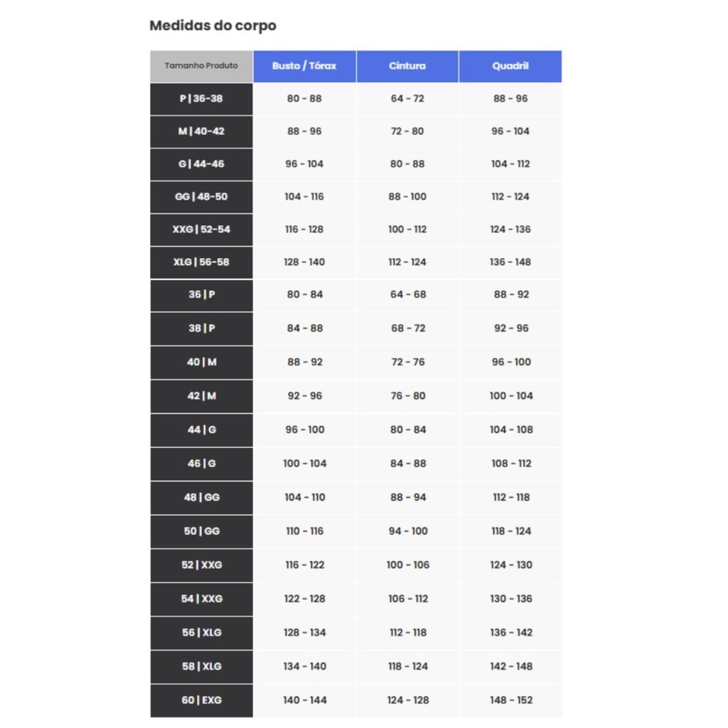Click hip value 148 - 152
This screenshot has height=728, width=728.
tap(510, 700)
